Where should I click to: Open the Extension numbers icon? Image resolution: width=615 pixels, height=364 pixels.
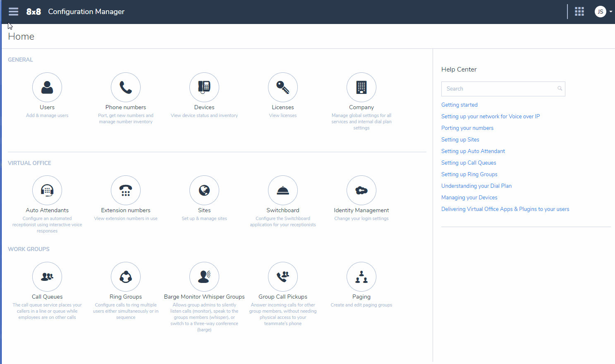126,190
